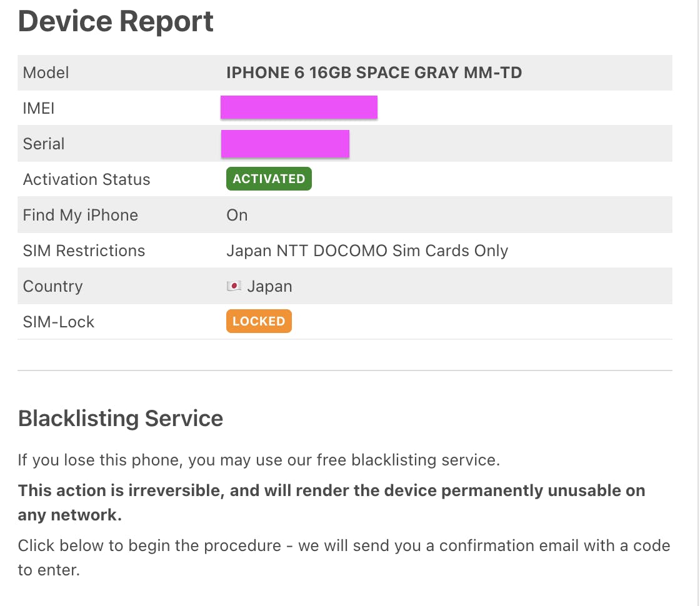Click the SIM-Lock row label
Viewport: 700px width, 606px height.
58,322
